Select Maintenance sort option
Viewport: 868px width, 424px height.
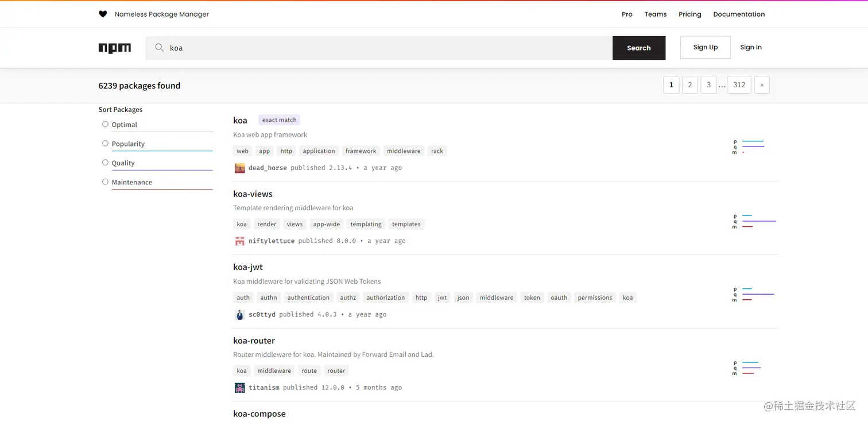[x=105, y=182]
